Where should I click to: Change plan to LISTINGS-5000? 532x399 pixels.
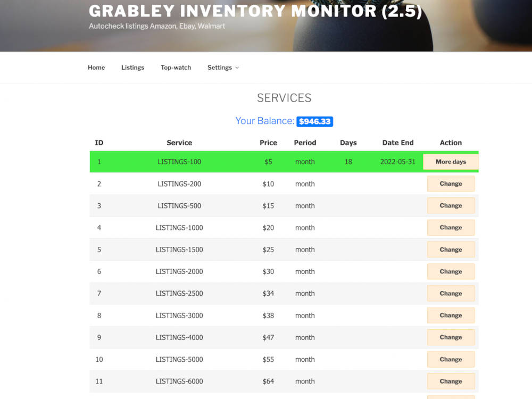[451, 359]
